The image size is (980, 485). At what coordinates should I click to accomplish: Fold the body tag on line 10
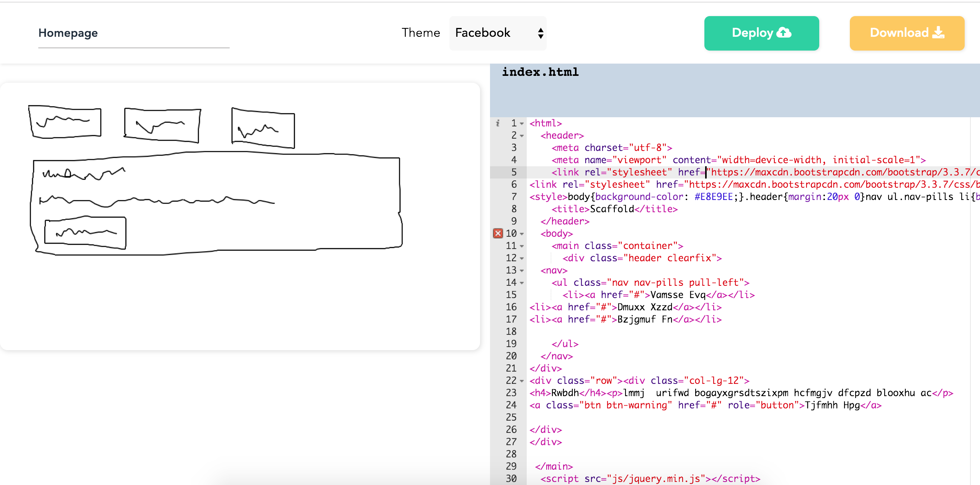522,234
